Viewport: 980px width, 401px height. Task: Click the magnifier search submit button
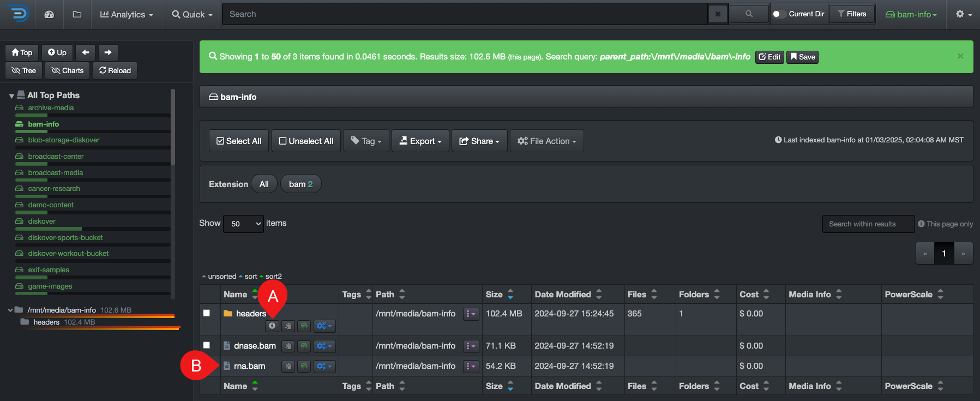point(749,14)
